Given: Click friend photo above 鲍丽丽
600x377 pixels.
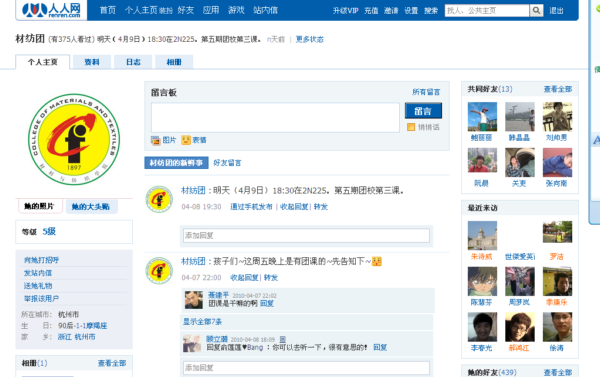Looking at the screenshot, I should (x=482, y=117).
